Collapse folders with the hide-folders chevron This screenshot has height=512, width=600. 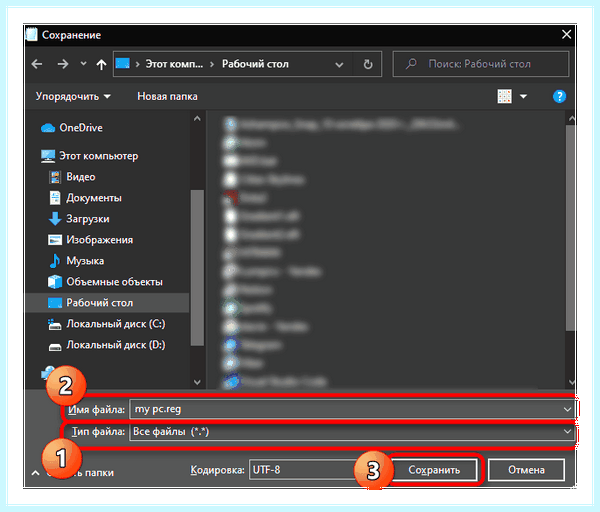click(x=35, y=473)
